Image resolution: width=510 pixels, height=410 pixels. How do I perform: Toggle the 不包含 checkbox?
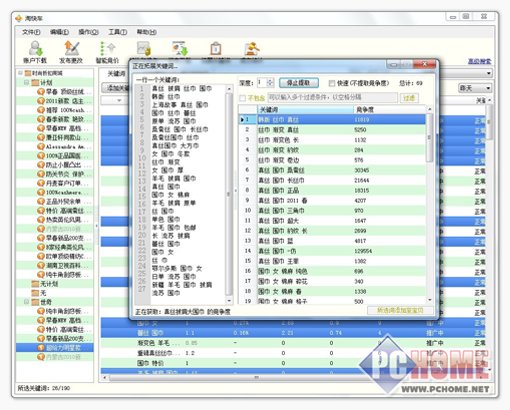(243, 98)
